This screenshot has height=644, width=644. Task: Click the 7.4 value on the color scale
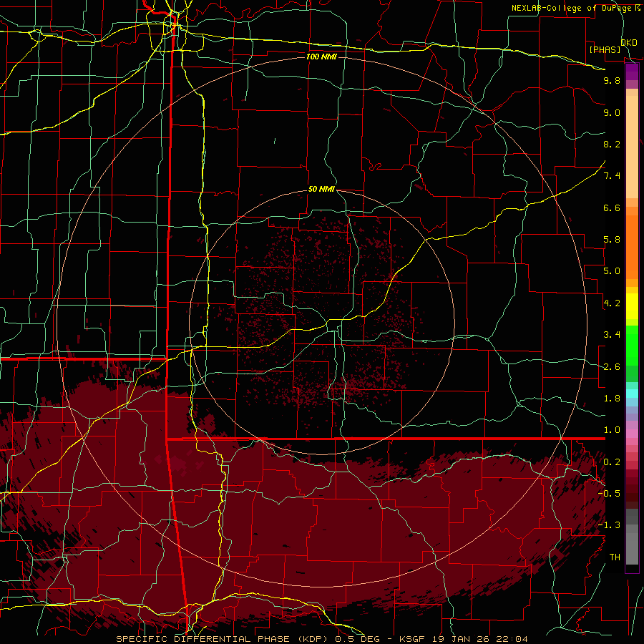612,176
